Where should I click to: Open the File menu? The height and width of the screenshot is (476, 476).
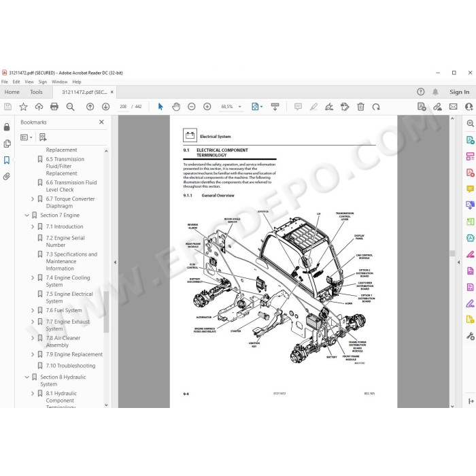click(x=5, y=82)
